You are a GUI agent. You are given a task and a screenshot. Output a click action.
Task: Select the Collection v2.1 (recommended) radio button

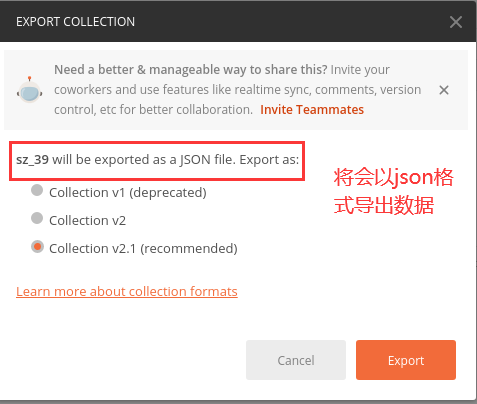pos(37,247)
